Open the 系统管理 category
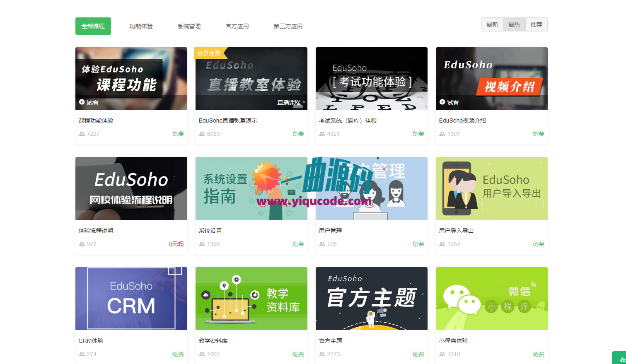This screenshot has width=626, height=364. pos(189,26)
